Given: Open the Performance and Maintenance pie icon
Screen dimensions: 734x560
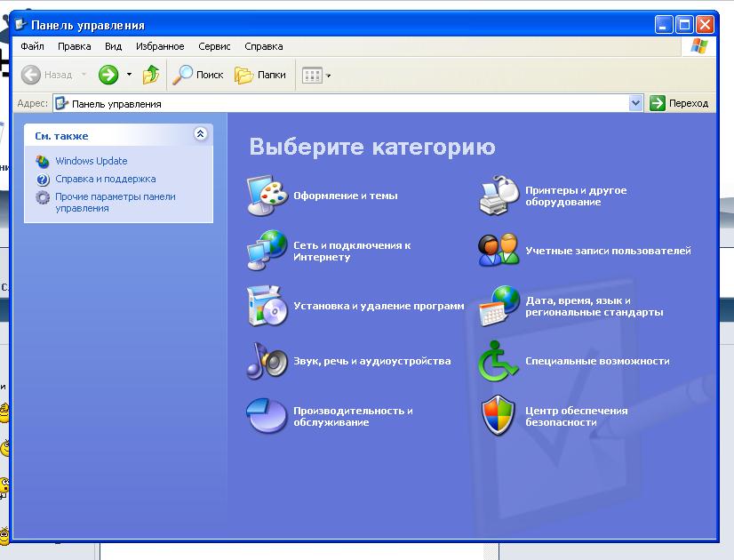Looking at the screenshot, I should tap(267, 416).
